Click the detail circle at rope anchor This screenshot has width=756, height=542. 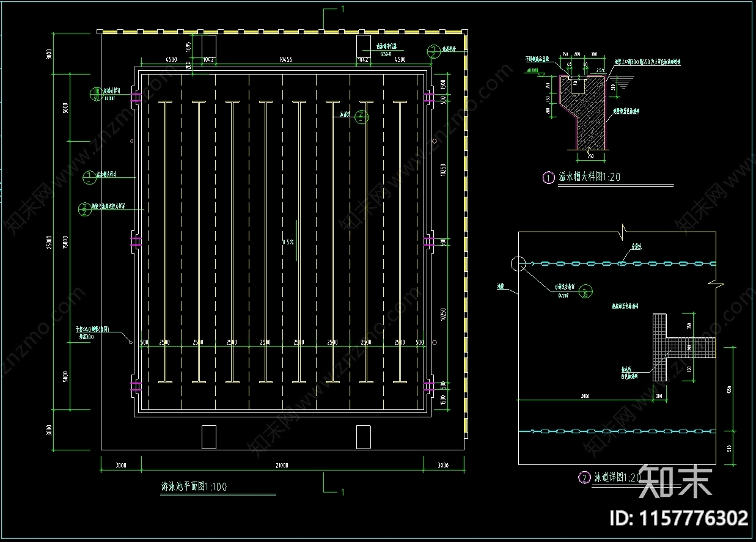click(518, 264)
